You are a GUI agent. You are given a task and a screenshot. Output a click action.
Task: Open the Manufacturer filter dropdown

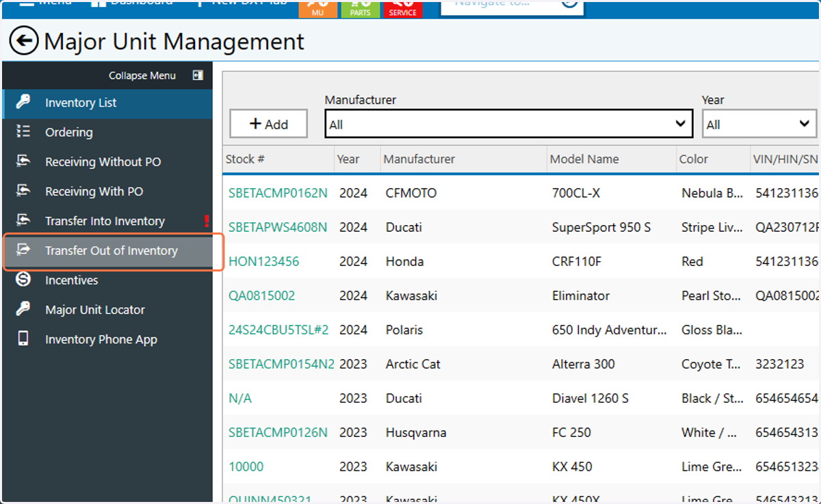tap(509, 124)
